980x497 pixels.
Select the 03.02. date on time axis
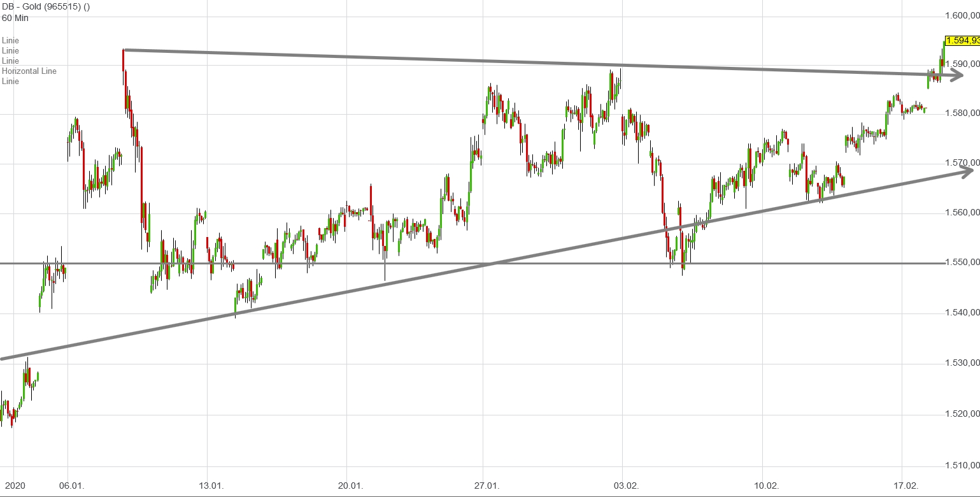(627, 486)
